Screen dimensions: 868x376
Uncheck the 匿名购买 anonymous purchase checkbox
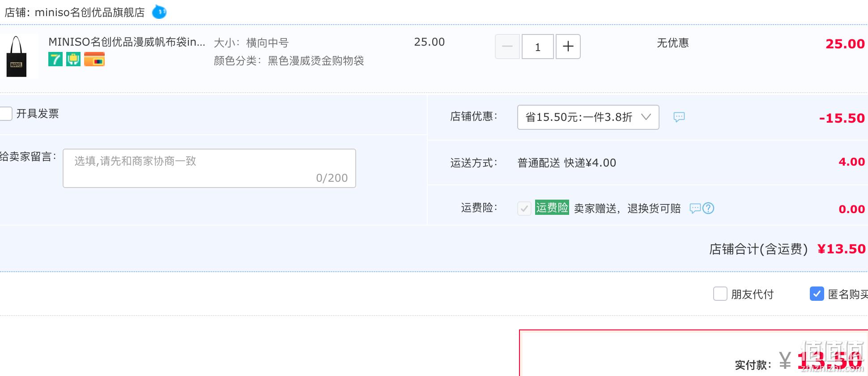coord(817,294)
